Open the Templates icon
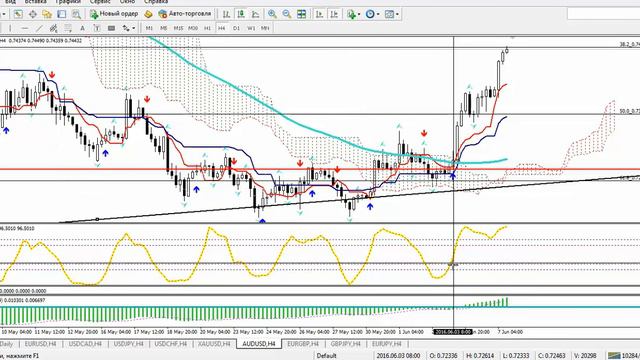The height and width of the screenshot is (360, 640). click(x=389, y=14)
